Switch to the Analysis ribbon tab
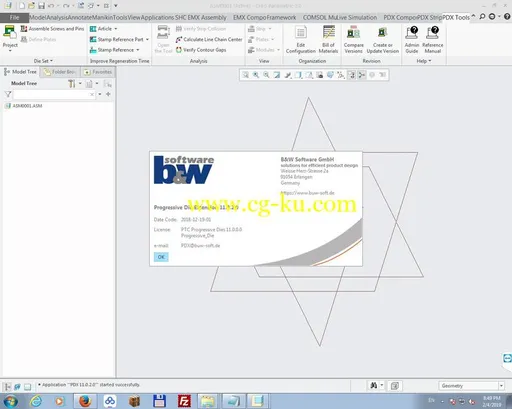 tap(58, 17)
